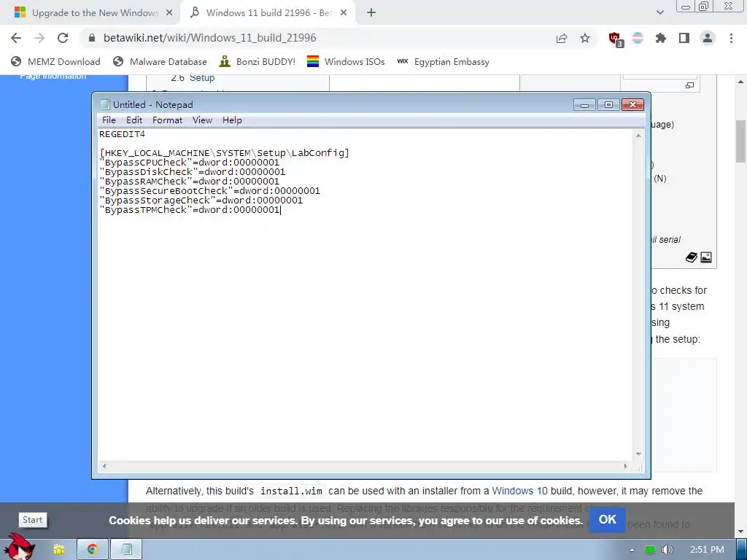Screen dimensions: 747x560
Task: Open Notepad's Format menu
Action: [x=167, y=120]
